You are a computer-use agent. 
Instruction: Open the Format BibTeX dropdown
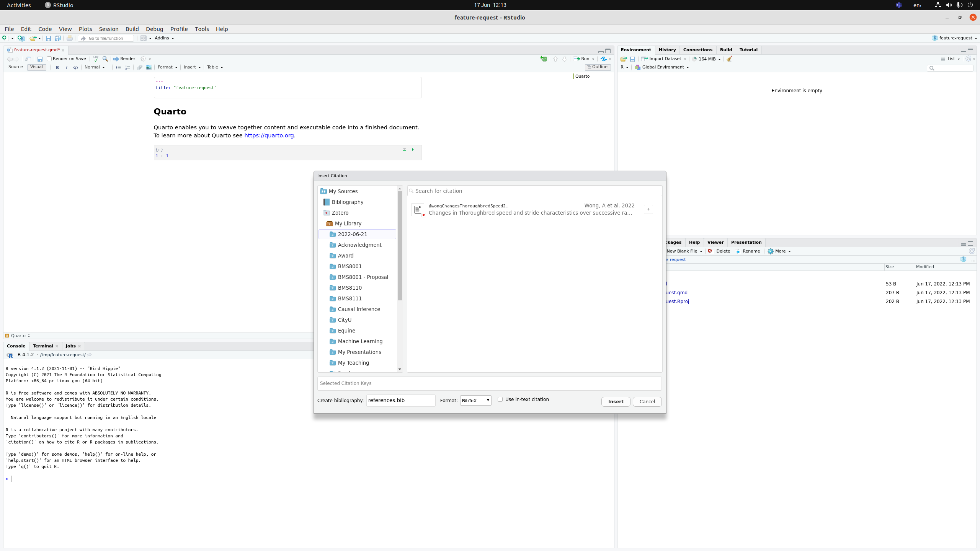(475, 401)
